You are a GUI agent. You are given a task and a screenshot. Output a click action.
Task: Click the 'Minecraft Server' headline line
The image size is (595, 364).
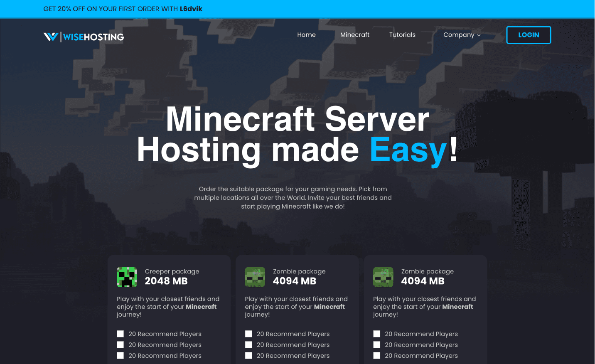(x=297, y=119)
